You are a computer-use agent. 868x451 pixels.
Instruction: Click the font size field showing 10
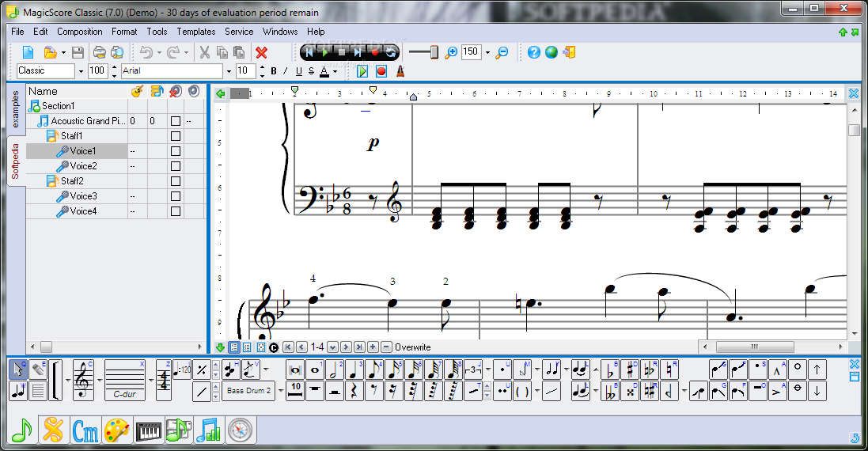tap(246, 71)
